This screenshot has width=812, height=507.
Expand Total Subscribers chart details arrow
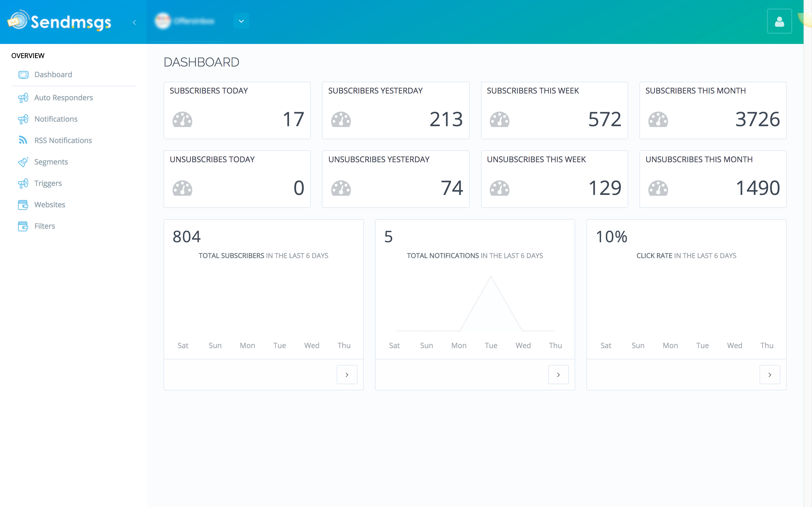click(347, 375)
